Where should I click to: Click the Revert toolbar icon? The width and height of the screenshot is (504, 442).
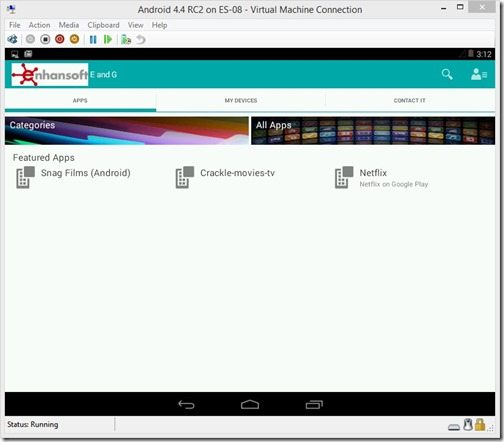pyautogui.click(x=141, y=40)
